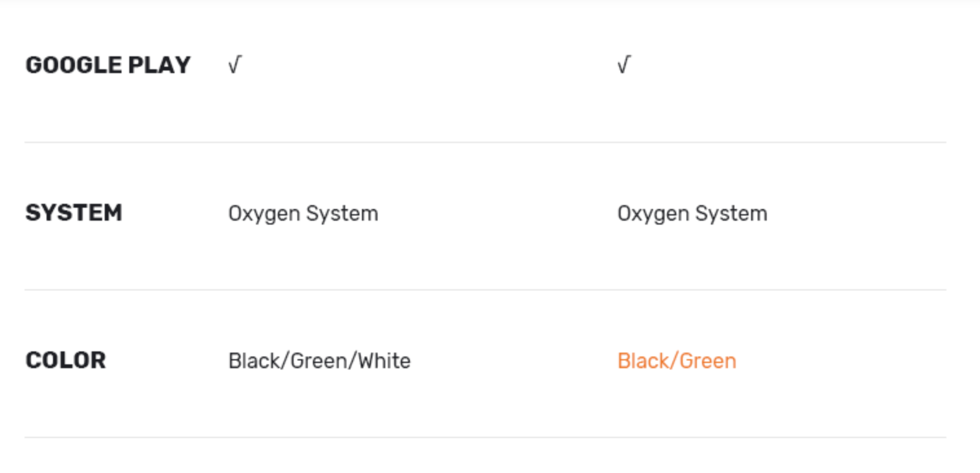Click the second checkmark in the Google Play row

[623, 65]
